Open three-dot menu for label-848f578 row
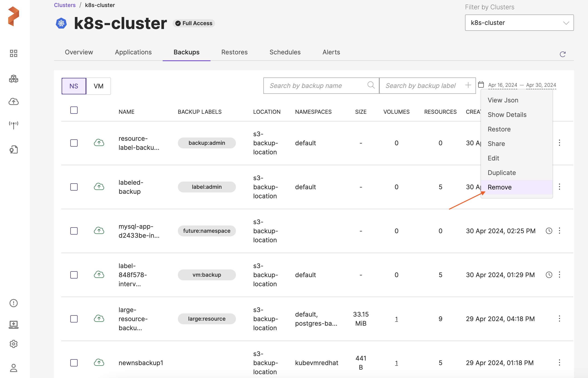The width and height of the screenshot is (588, 378). (559, 274)
